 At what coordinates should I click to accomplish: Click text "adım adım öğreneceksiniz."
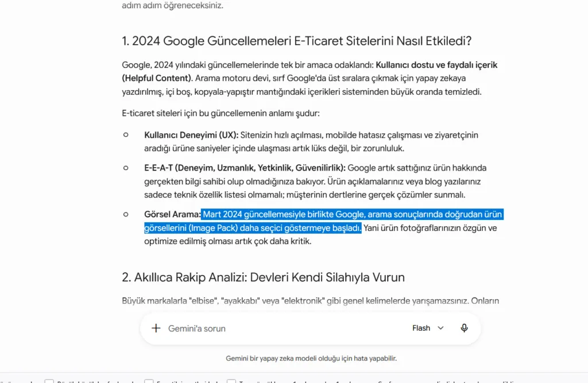coord(172,6)
